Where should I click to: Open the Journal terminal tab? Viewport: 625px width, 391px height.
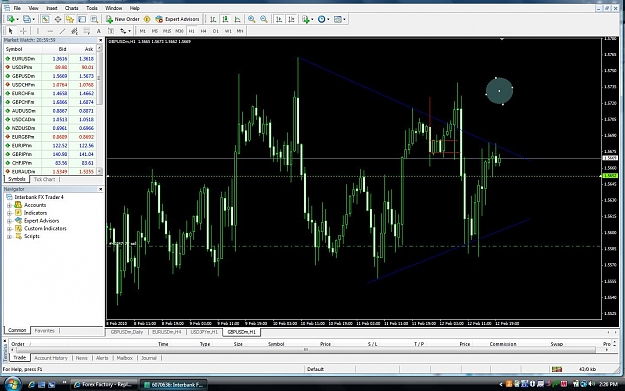coord(149,358)
